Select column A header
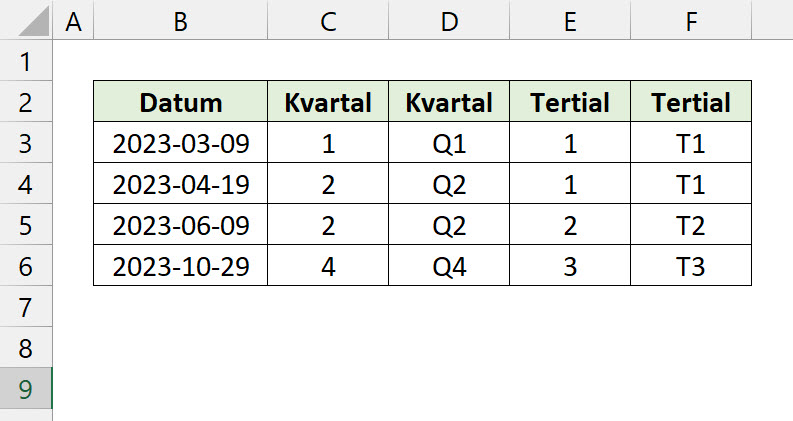This screenshot has height=421, width=793. (72, 22)
